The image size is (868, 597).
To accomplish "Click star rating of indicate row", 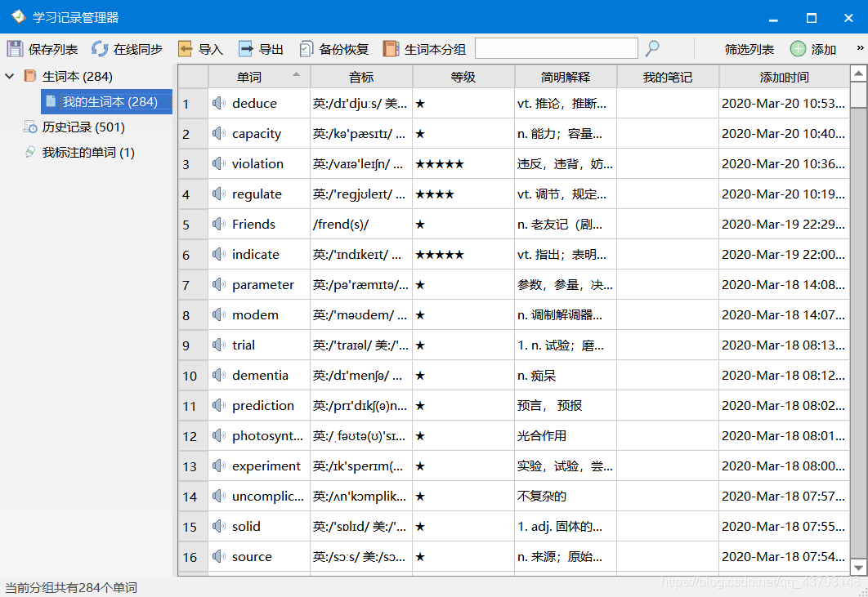I will 440,255.
